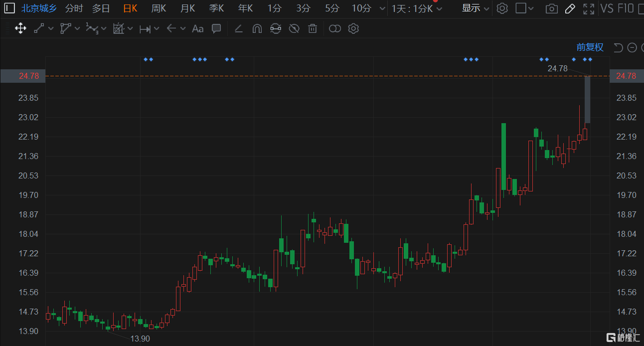The image size is (644, 346).
Task: Click the highlighted 24.78 tag on left price axis
Action: click(23, 76)
